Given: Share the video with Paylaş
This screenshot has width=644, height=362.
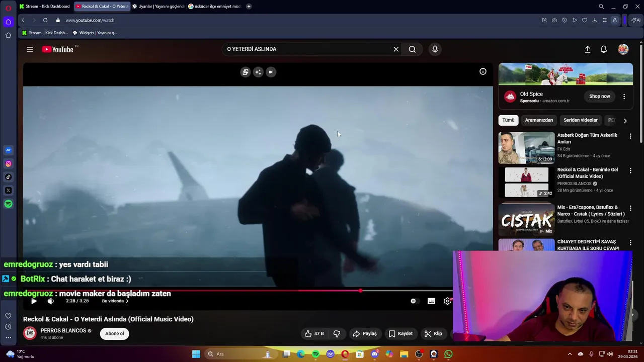Looking at the screenshot, I should 365,334.
